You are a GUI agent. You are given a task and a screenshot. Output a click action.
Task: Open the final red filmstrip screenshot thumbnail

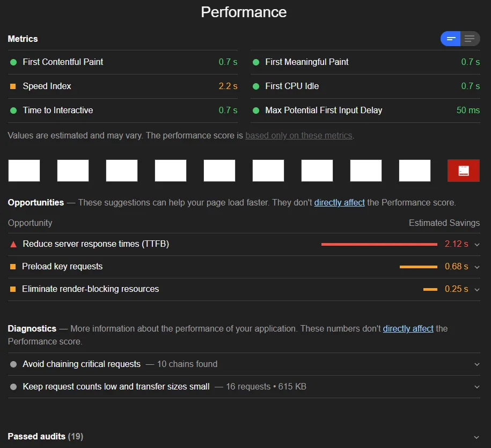(464, 171)
